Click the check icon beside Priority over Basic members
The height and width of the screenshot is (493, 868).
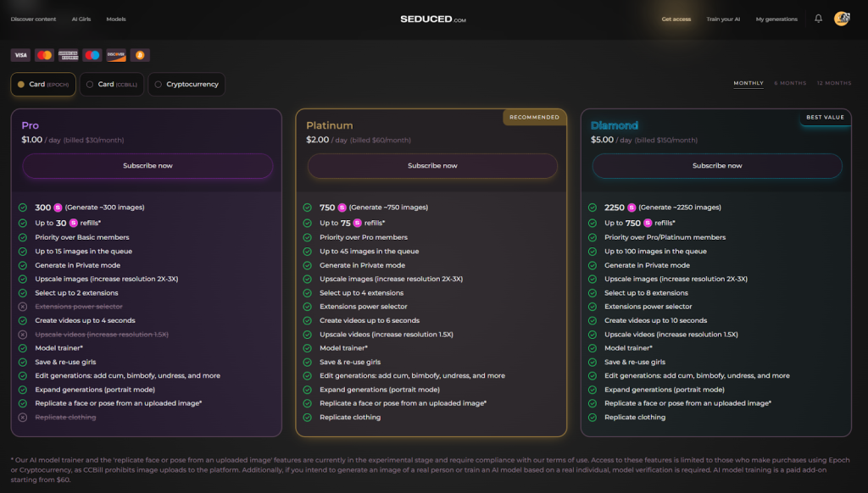(x=23, y=237)
